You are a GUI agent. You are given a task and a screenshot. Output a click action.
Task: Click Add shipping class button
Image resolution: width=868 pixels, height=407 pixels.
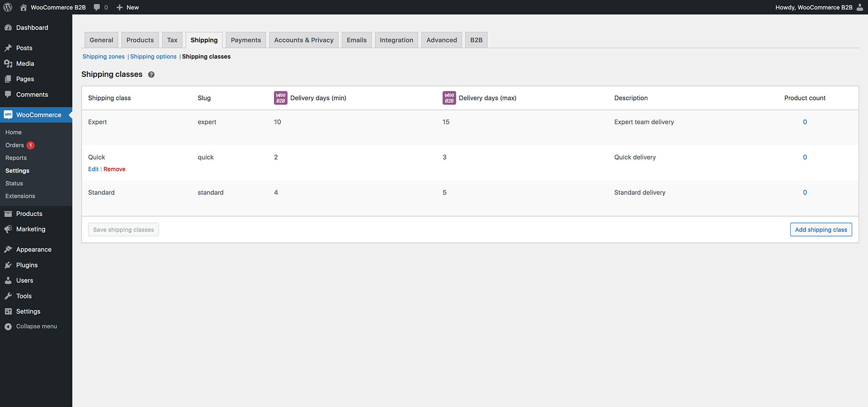point(821,230)
